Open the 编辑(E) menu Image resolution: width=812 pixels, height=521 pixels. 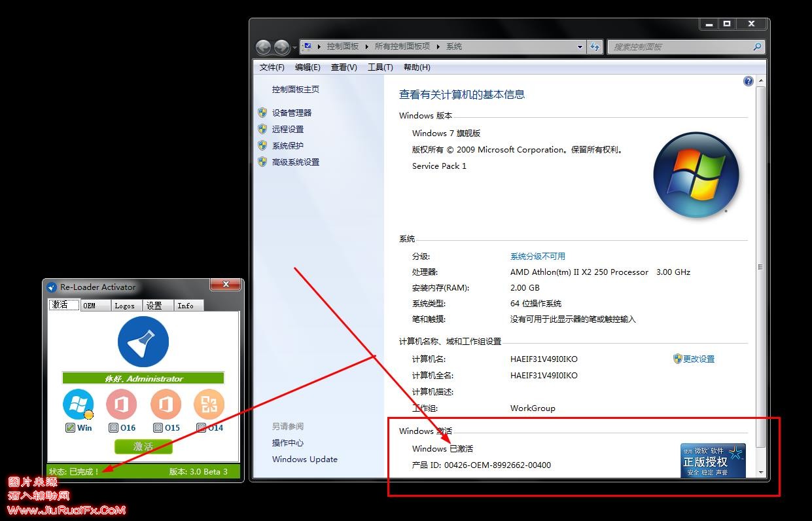(x=308, y=67)
